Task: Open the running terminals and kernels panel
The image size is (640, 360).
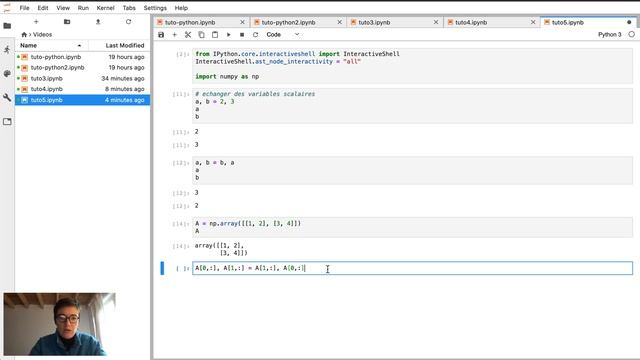Action: [7, 50]
